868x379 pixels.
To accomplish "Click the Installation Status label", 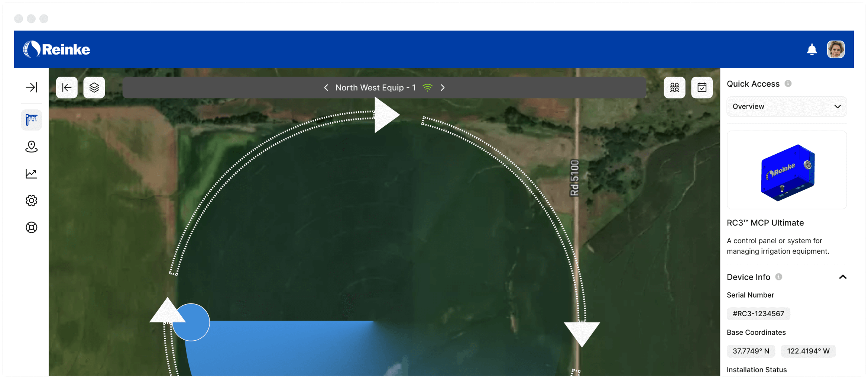I will (x=757, y=370).
